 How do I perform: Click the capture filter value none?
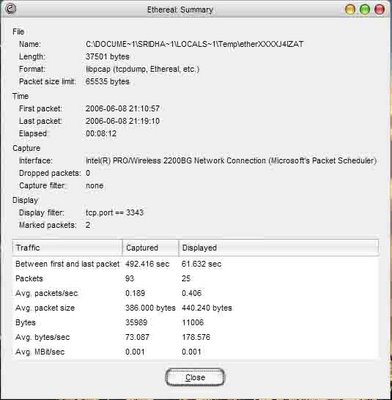tap(94, 186)
